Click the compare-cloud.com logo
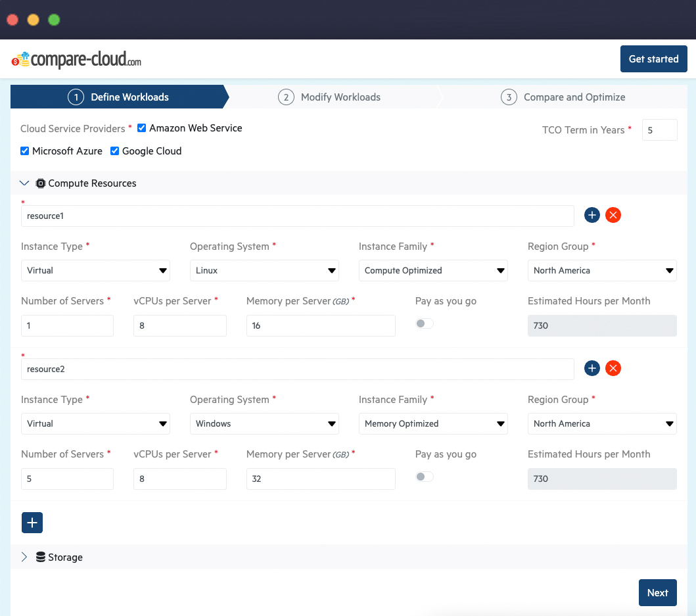This screenshot has width=696, height=616. (76, 60)
